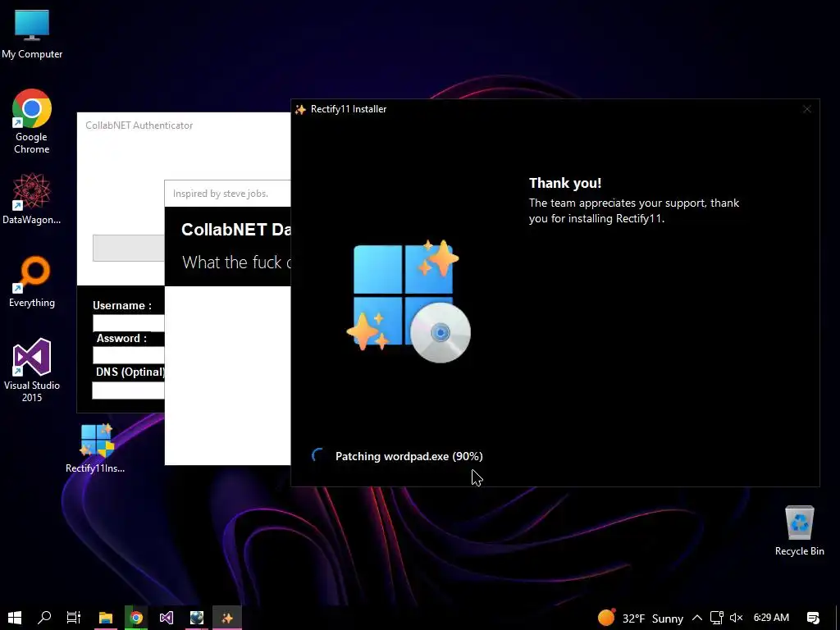Screen dimensions: 840x630
Task: Close the Rectify11 Installer window
Action: (807, 109)
